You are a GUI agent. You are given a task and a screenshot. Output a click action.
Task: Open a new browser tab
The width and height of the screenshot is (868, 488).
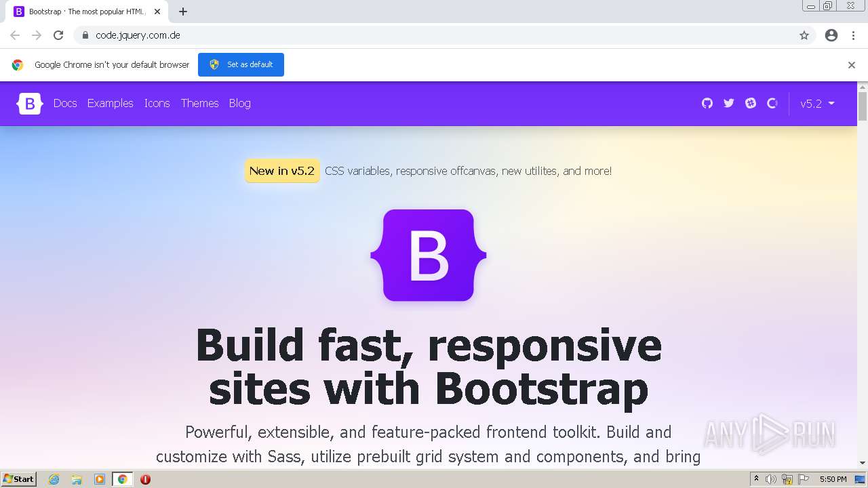(183, 12)
